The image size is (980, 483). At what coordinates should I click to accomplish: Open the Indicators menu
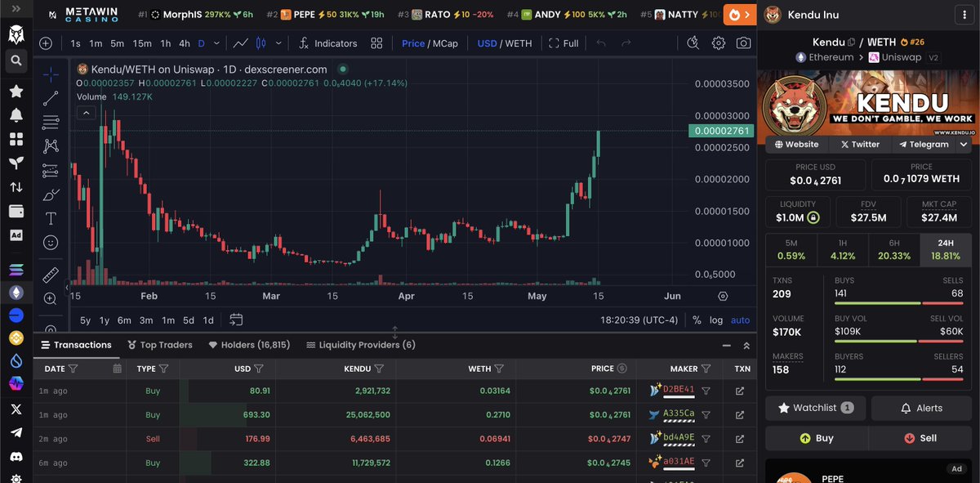[x=327, y=43]
